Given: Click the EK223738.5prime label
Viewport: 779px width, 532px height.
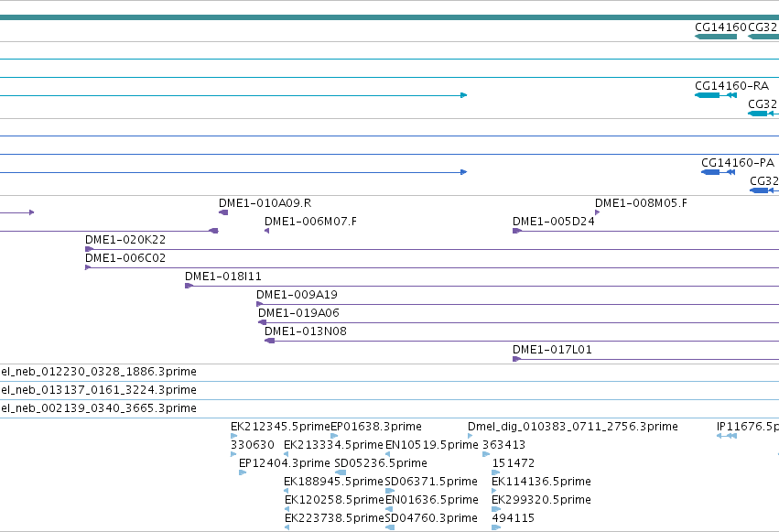Looking at the screenshot, I should 334,518.
